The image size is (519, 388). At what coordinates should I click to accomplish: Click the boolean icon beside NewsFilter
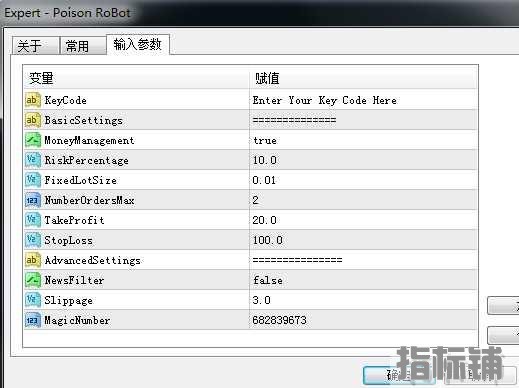tap(33, 280)
